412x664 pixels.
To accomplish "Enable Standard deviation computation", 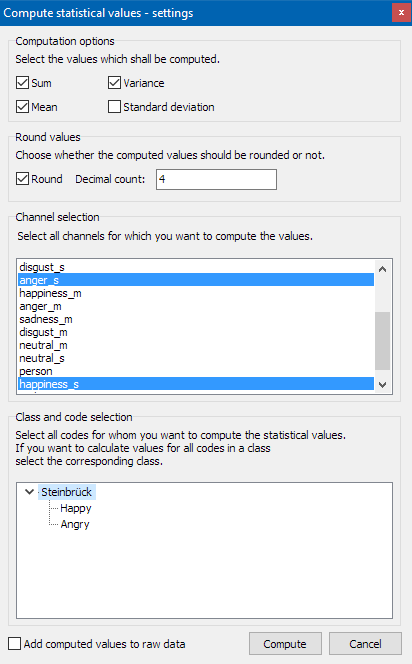I will click(114, 107).
